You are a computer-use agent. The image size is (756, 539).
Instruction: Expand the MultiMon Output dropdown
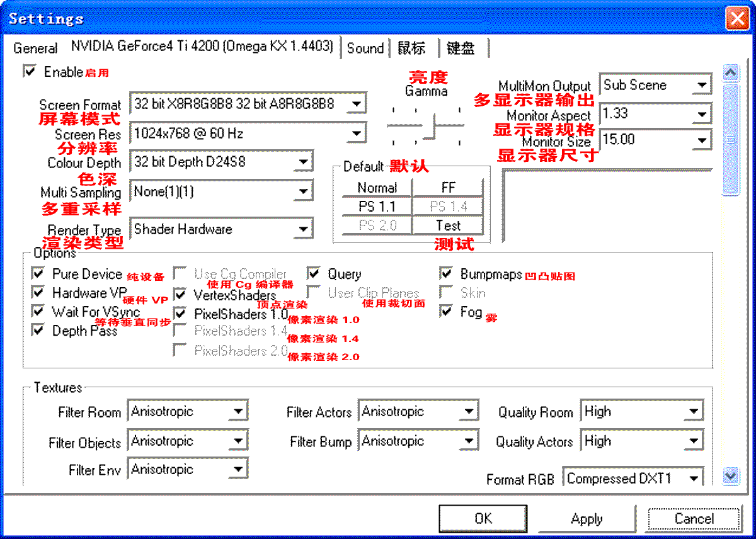702,85
